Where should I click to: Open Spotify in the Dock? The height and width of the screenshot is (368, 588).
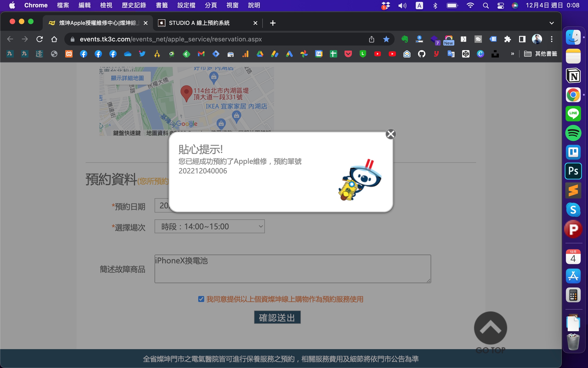[x=573, y=133]
